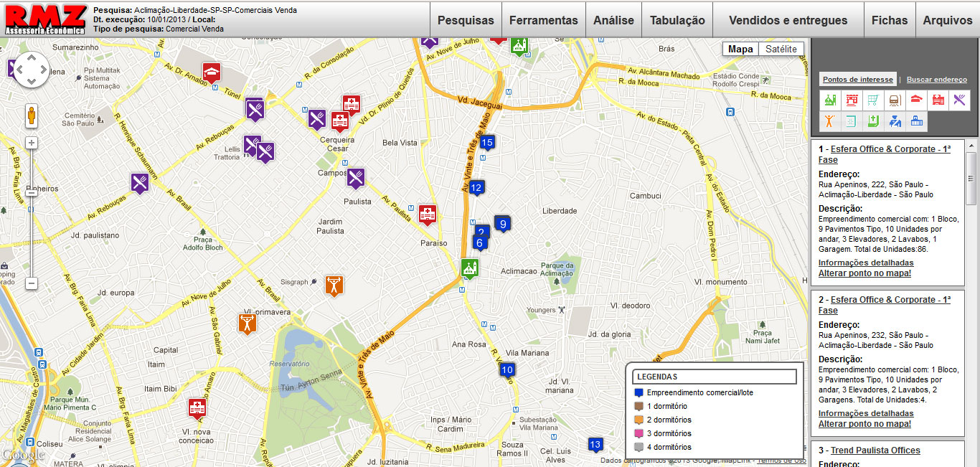Show shopping cart supermarket points

tap(873, 100)
